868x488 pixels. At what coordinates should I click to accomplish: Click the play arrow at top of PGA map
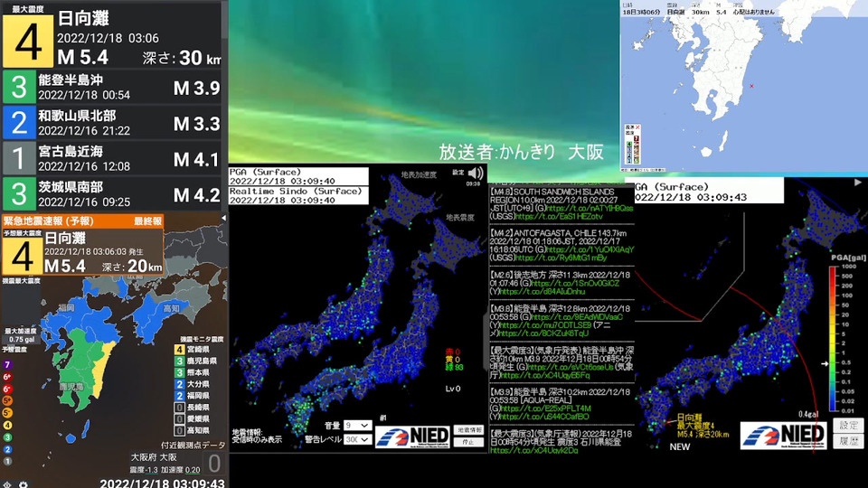pyautogui.click(x=857, y=182)
